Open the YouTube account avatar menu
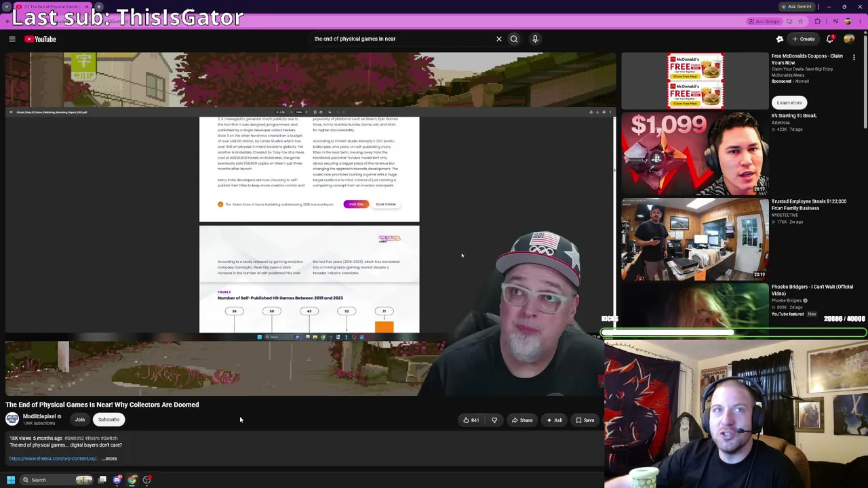This screenshot has height=488, width=868. click(849, 39)
